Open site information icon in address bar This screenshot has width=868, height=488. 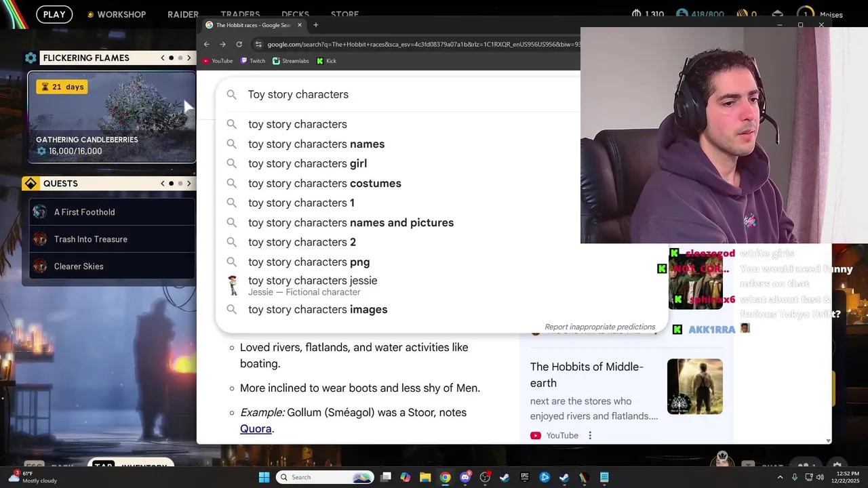click(258, 44)
